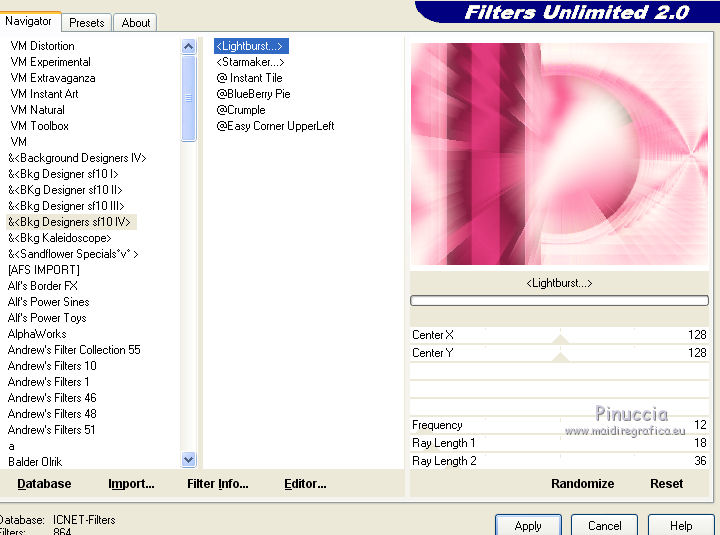The height and width of the screenshot is (535, 720).
Task: Click the pink filter preview image
Action: coord(559,154)
